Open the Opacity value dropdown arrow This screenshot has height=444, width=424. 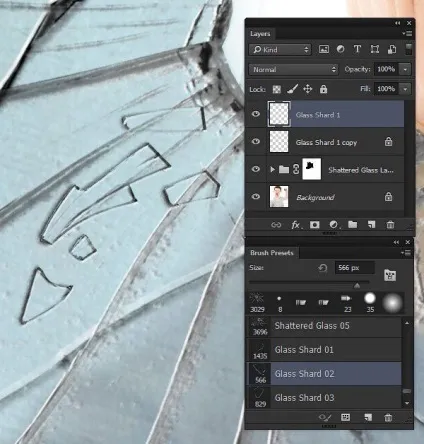tap(405, 69)
